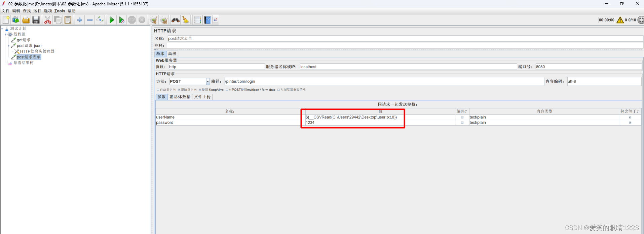This screenshot has width=644, height=234.
Task: Click the Paste clipboard icon
Action: click(68, 20)
